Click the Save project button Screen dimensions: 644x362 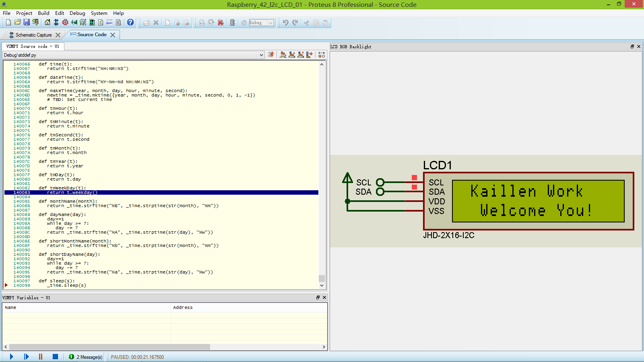[x=27, y=23]
